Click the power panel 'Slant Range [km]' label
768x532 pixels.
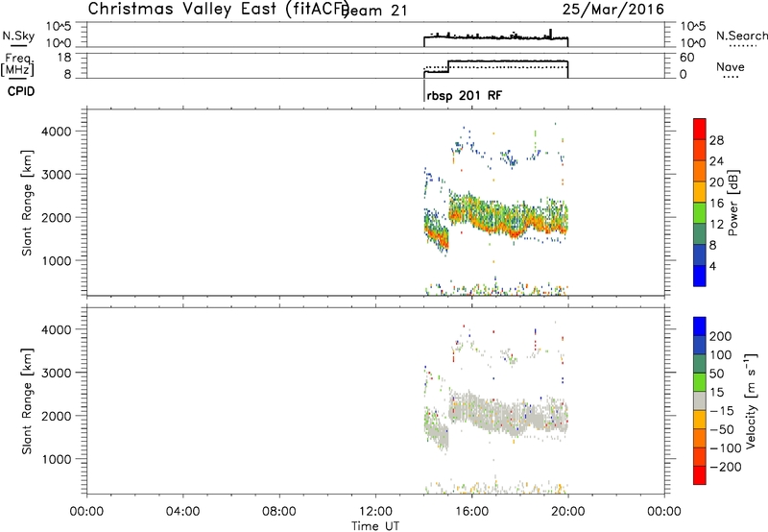pyautogui.click(x=27, y=203)
